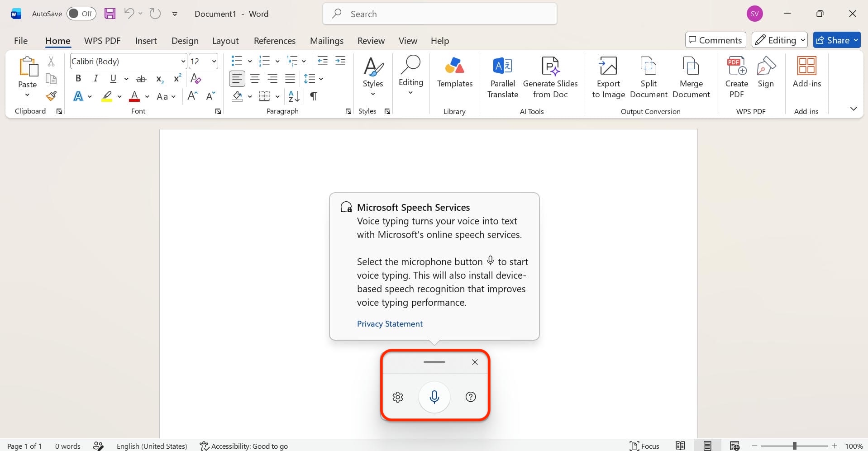This screenshot has width=868, height=451.
Task: Open the voice typing help icon
Action: (x=471, y=397)
